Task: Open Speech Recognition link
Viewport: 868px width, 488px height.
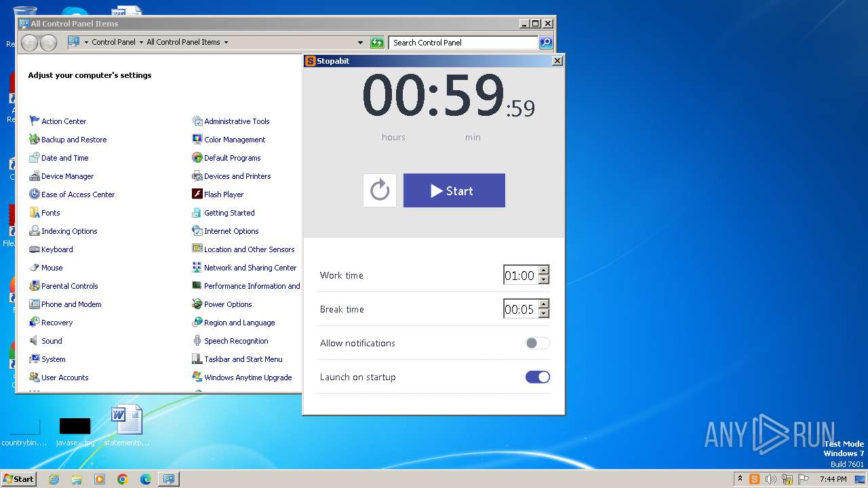Action: [236, 341]
